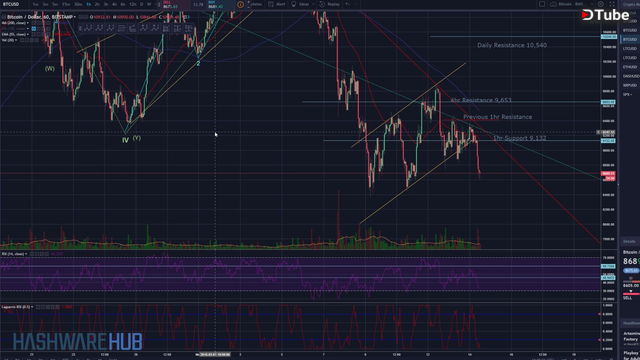Click the IV wave label on chart
The height and width of the screenshot is (360, 640).
pos(125,140)
